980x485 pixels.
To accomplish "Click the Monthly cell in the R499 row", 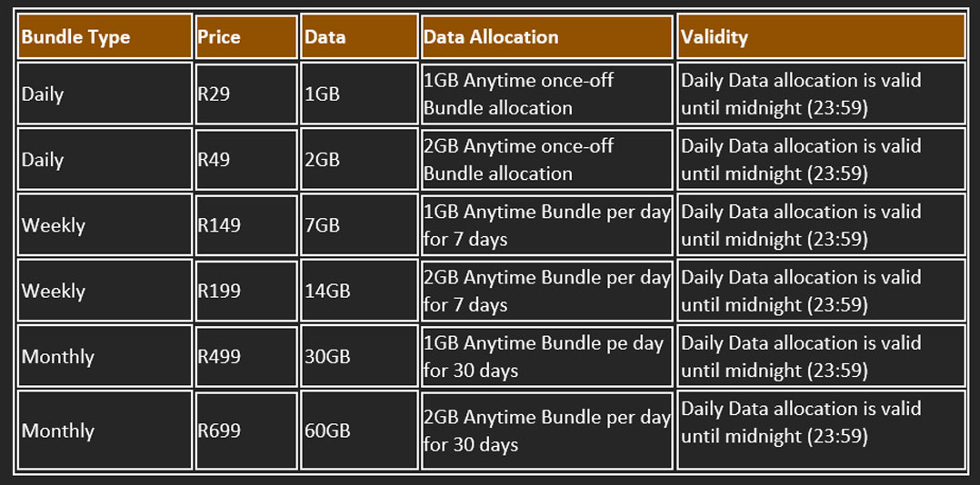I will [x=58, y=357].
